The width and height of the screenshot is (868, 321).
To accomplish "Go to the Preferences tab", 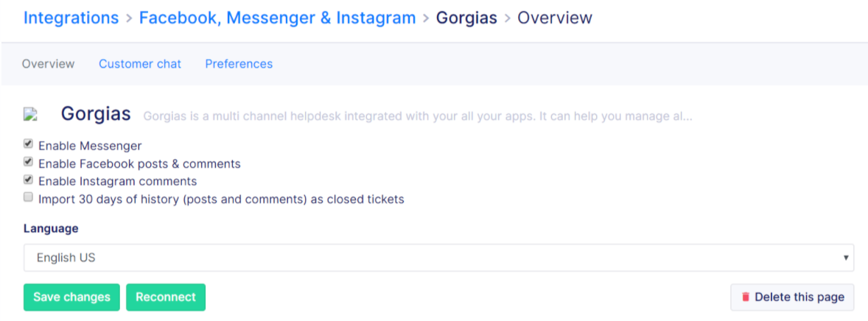I will tap(239, 64).
